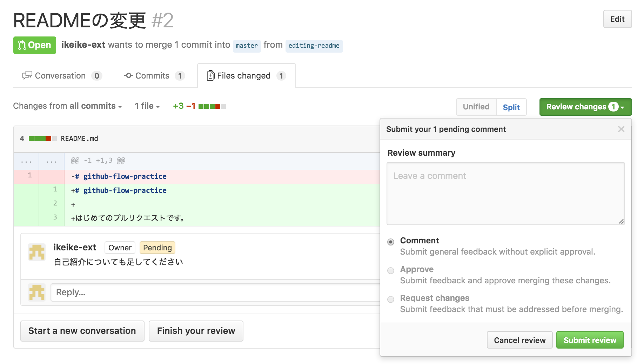Click the Files changed diff icon

tap(210, 75)
